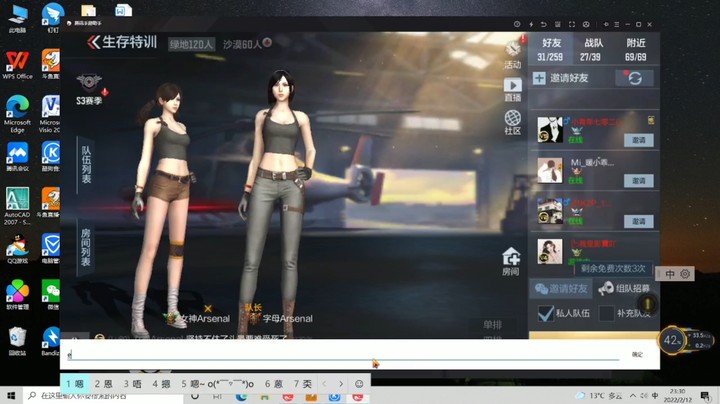Click the 邀请好友 WeChat button at bottom
Viewport: 720px width, 404px height.
point(561,288)
